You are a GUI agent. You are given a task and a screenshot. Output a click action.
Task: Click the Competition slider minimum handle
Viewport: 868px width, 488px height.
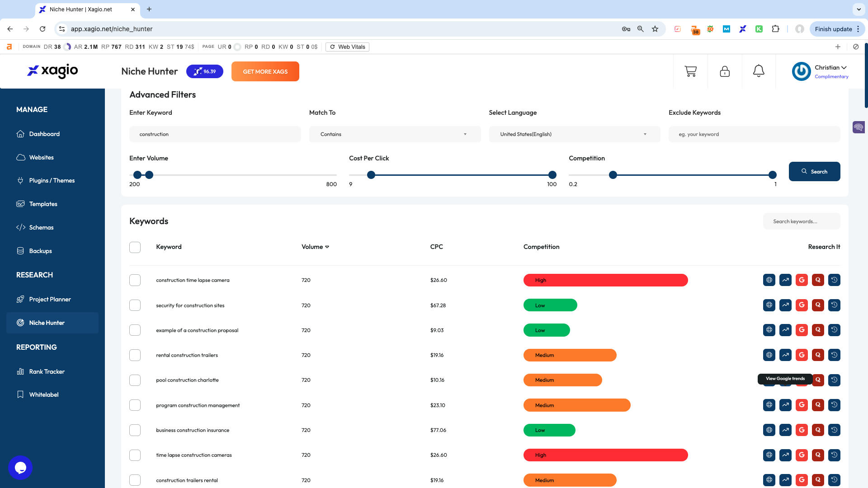click(x=613, y=175)
